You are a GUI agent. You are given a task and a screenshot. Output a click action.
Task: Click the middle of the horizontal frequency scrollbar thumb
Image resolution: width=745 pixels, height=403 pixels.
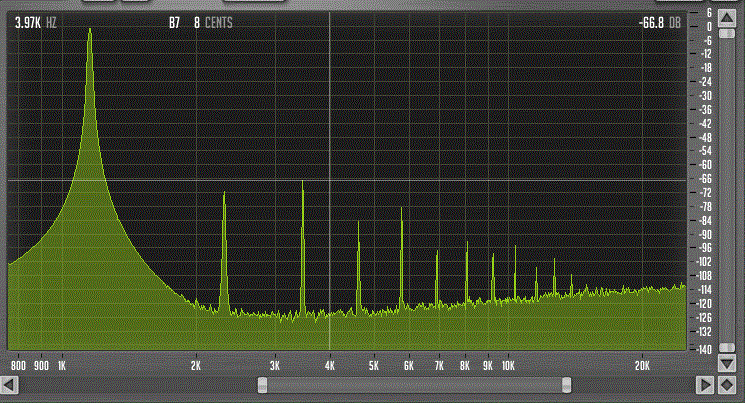(414, 385)
